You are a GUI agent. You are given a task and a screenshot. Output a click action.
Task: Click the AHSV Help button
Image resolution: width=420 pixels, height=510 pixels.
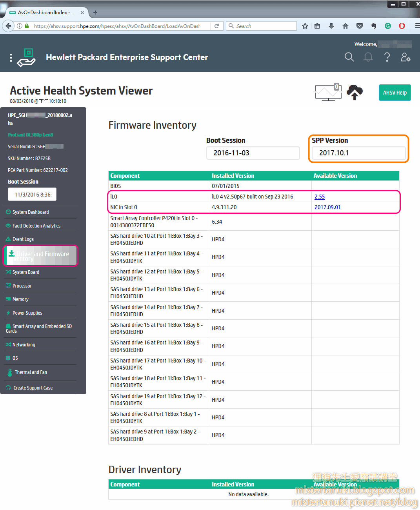395,93
